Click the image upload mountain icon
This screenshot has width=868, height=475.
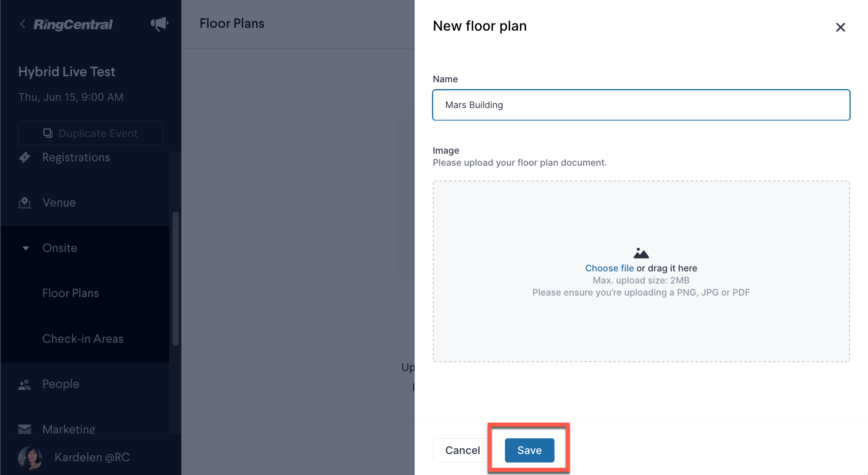tap(641, 253)
